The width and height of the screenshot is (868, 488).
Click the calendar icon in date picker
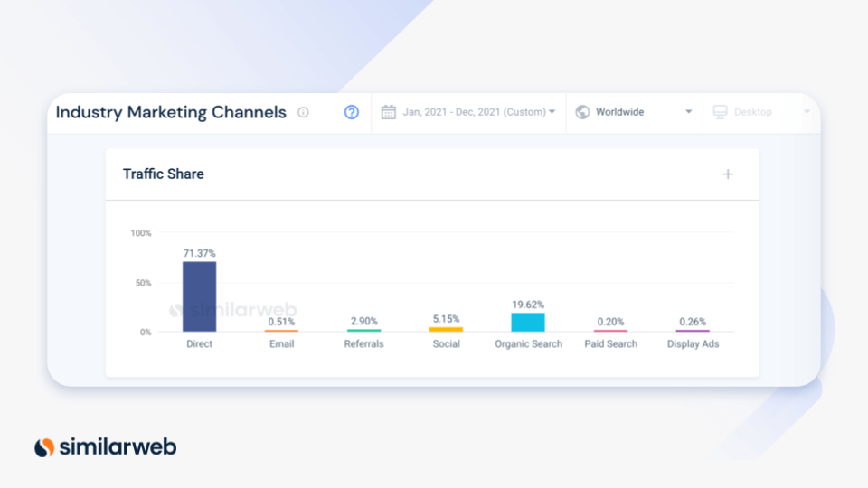[x=389, y=113]
